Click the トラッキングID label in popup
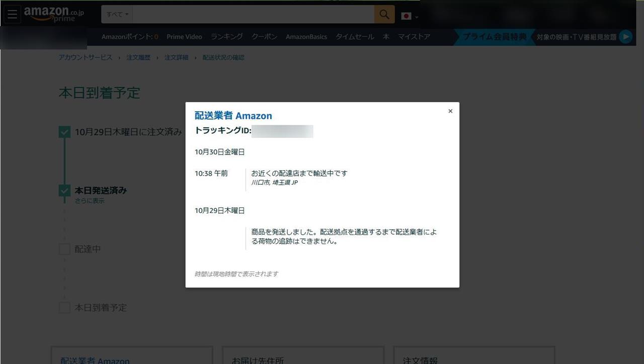 point(223,131)
